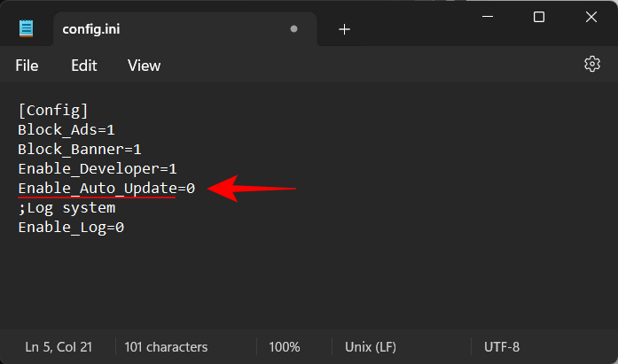The height and width of the screenshot is (364, 618).
Task: Place cursor on the Block_Ads=1 line
Action: pos(66,129)
